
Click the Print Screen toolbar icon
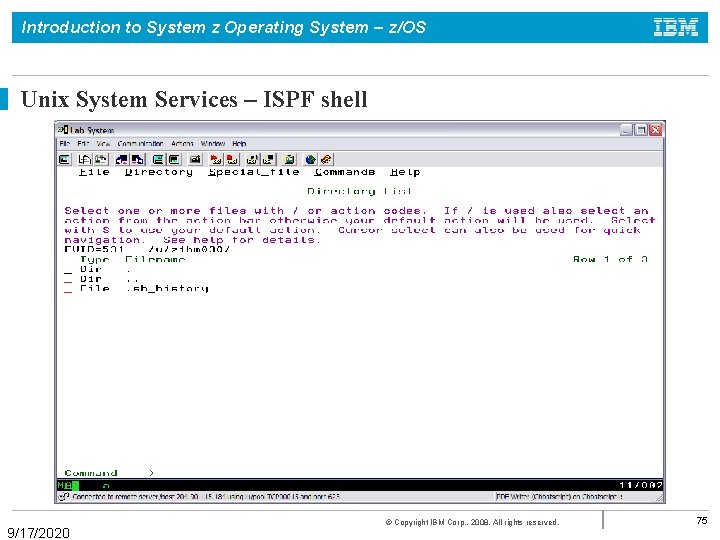[65, 159]
